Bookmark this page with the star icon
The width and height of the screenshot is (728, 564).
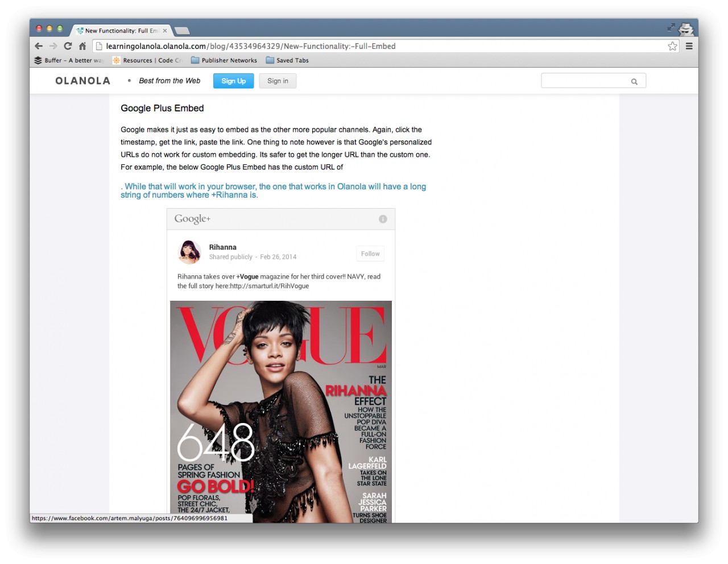[672, 46]
